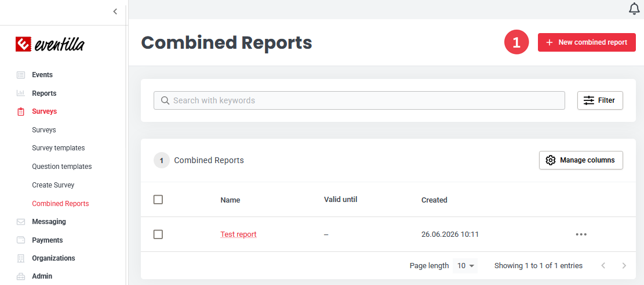Viewport: 644px width, 285px height.
Task: Click the Reports bar chart icon
Action: 20,93
